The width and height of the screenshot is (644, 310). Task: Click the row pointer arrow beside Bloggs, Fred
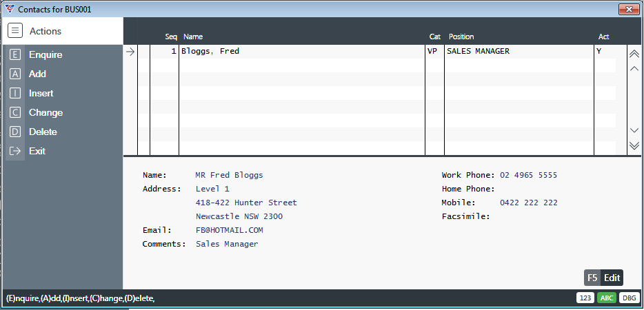click(130, 52)
